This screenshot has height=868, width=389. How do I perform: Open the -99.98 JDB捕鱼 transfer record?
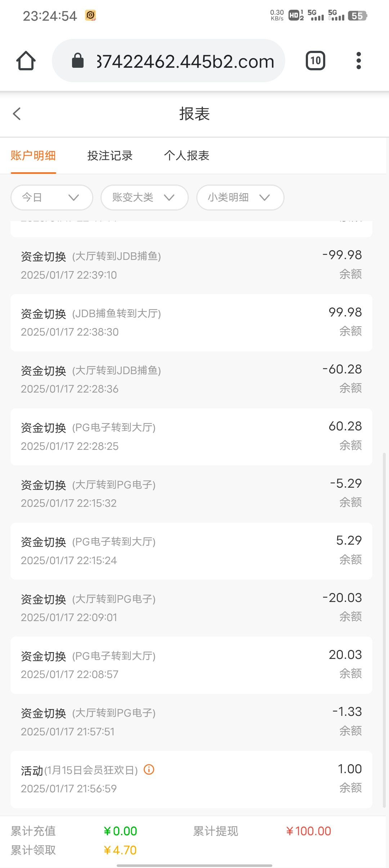pyautogui.click(x=191, y=265)
